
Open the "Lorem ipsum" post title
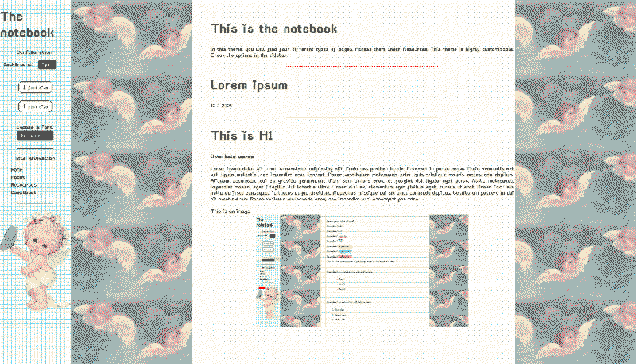coord(249,85)
